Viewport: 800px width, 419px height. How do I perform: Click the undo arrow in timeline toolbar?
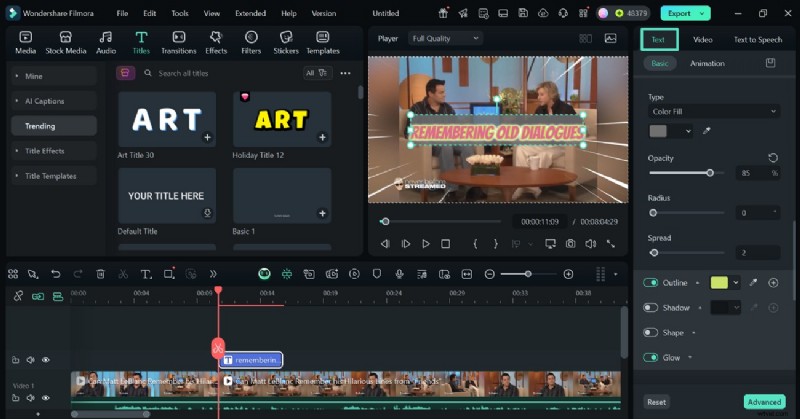click(x=55, y=274)
